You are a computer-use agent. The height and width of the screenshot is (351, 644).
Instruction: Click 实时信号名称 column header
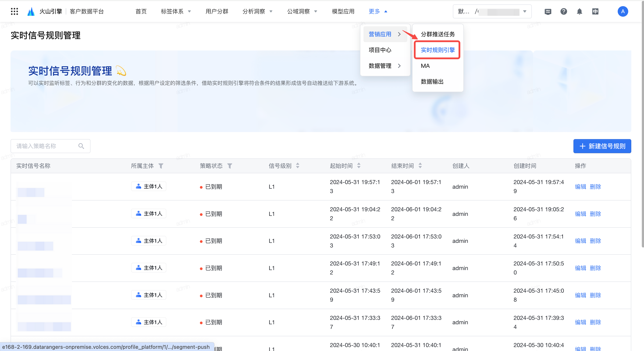pyautogui.click(x=33, y=166)
